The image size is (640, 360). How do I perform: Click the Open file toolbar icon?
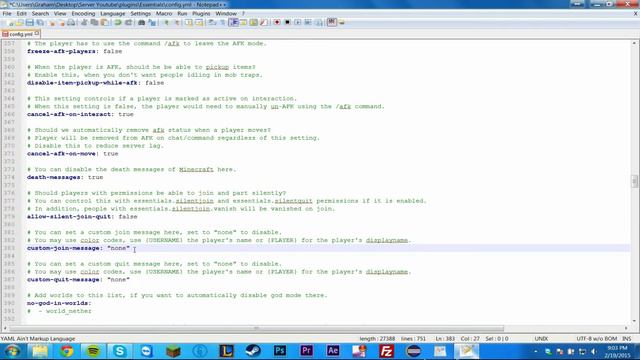(x=19, y=22)
